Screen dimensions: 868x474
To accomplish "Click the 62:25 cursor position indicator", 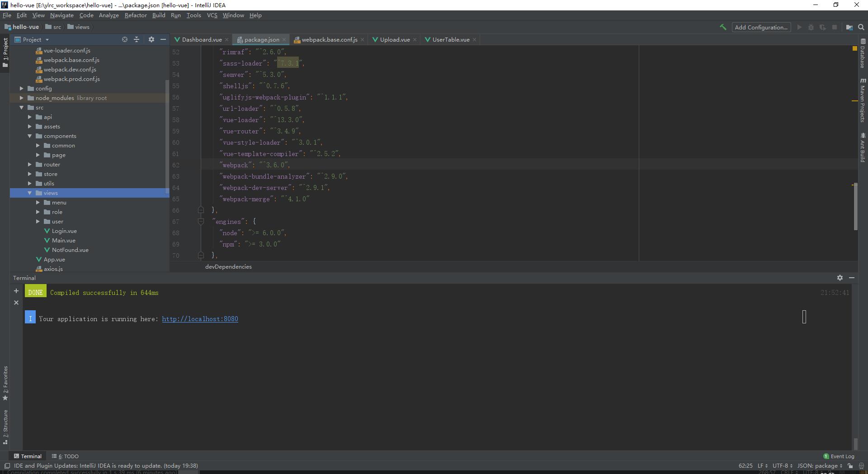I will pos(745,465).
